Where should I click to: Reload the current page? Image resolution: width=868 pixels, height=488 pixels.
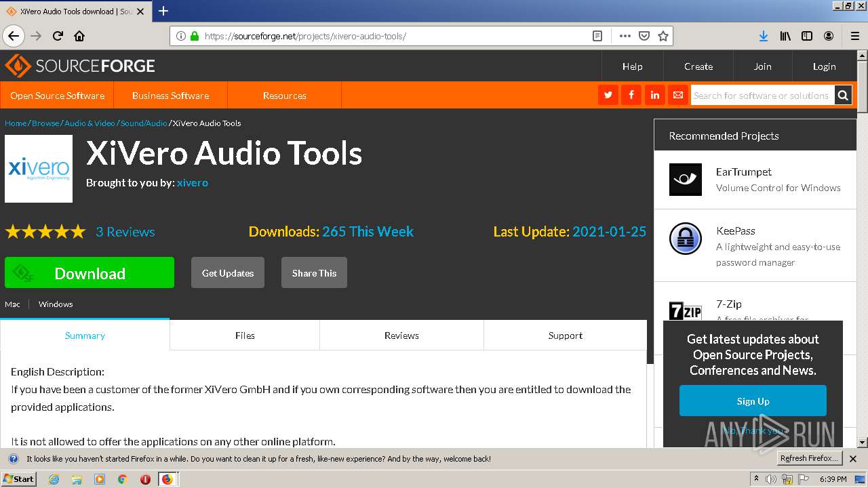coord(58,36)
